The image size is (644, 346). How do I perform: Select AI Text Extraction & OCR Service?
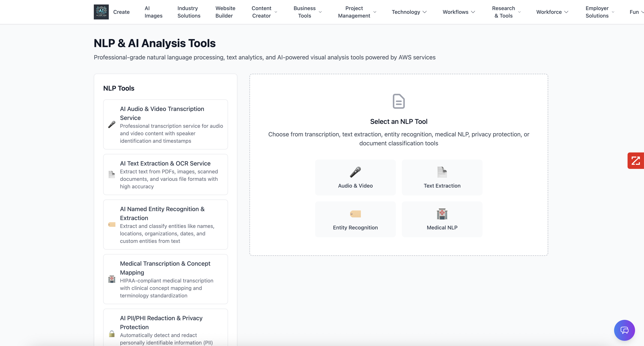(x=165, y=174)
